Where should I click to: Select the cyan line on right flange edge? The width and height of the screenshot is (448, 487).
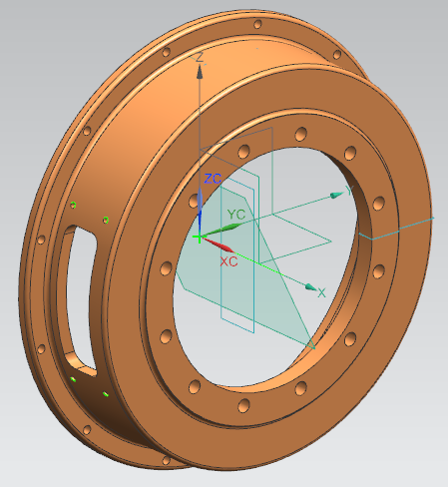pyautogui.click(x=396, y=229)
